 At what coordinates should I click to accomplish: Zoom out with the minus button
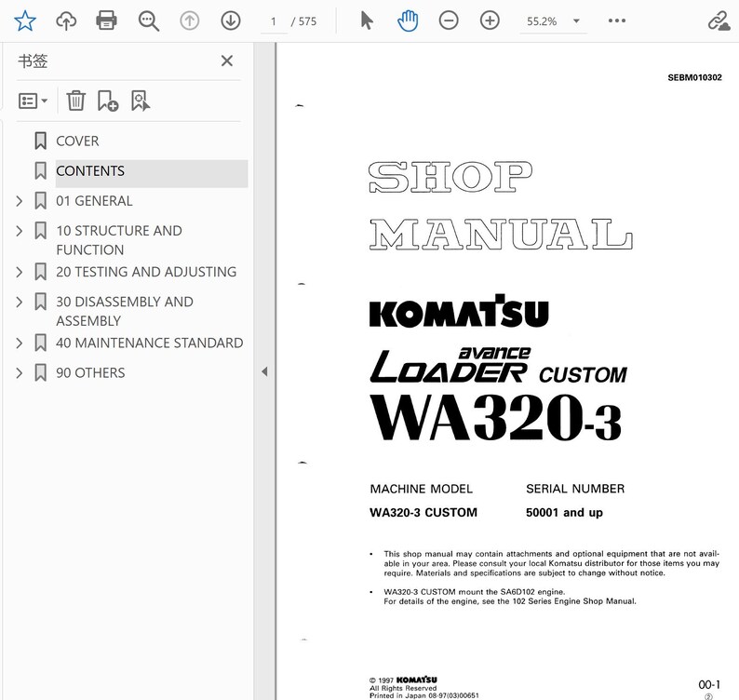coord(449,20)
